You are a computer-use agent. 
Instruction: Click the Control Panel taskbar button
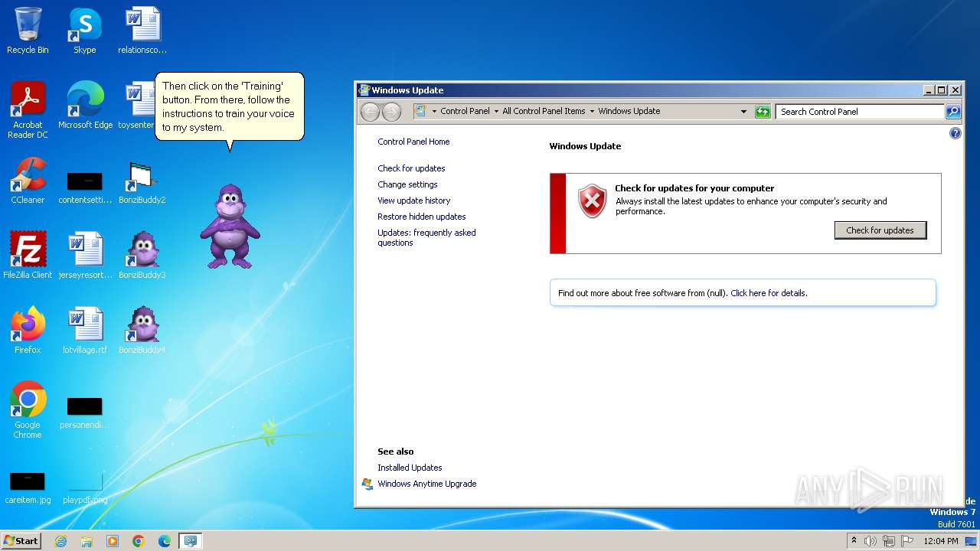click(190, 541)
